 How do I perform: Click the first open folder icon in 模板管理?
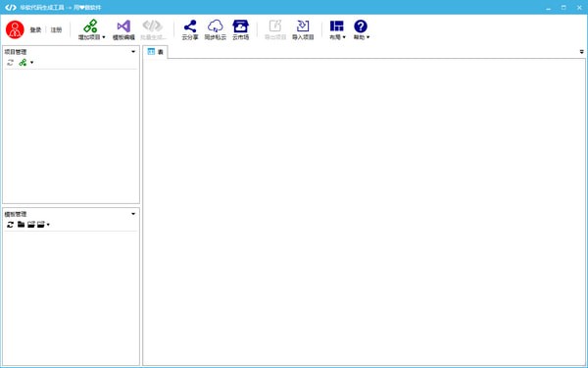click(31, 224)
